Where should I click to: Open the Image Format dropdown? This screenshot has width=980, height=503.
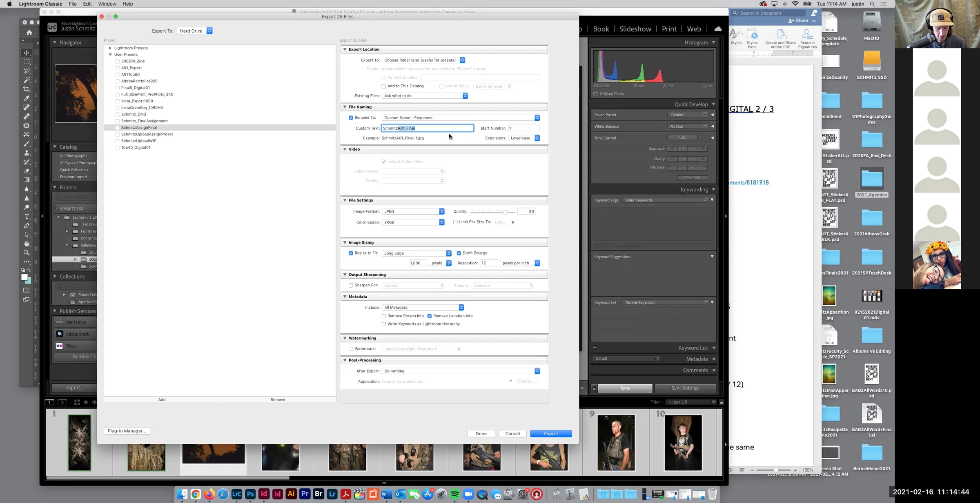point(413,211)
